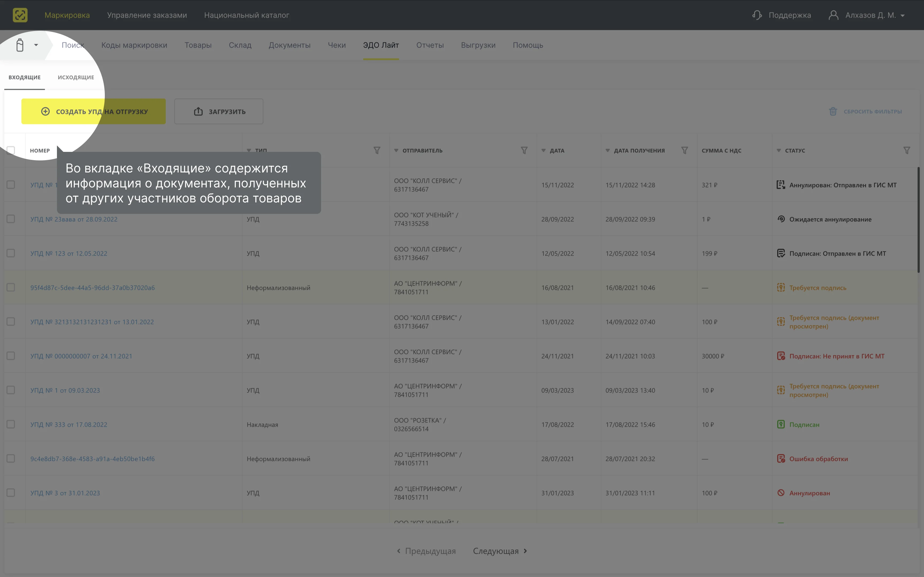Click the Ошибка обработки status icon
924x577 pixels.
pyautogui.click(x=781, y=458)
